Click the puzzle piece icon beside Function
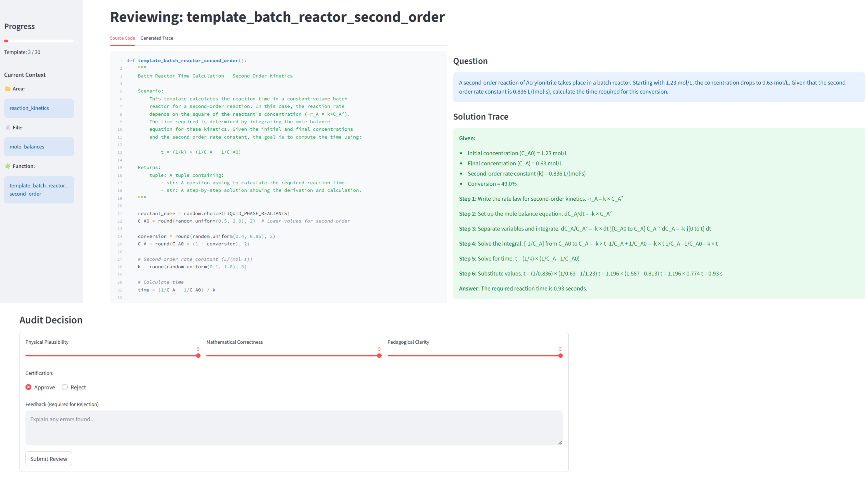The width and height of the screenshot is (868, 488). pyautogui.click(x=8, y=166)
